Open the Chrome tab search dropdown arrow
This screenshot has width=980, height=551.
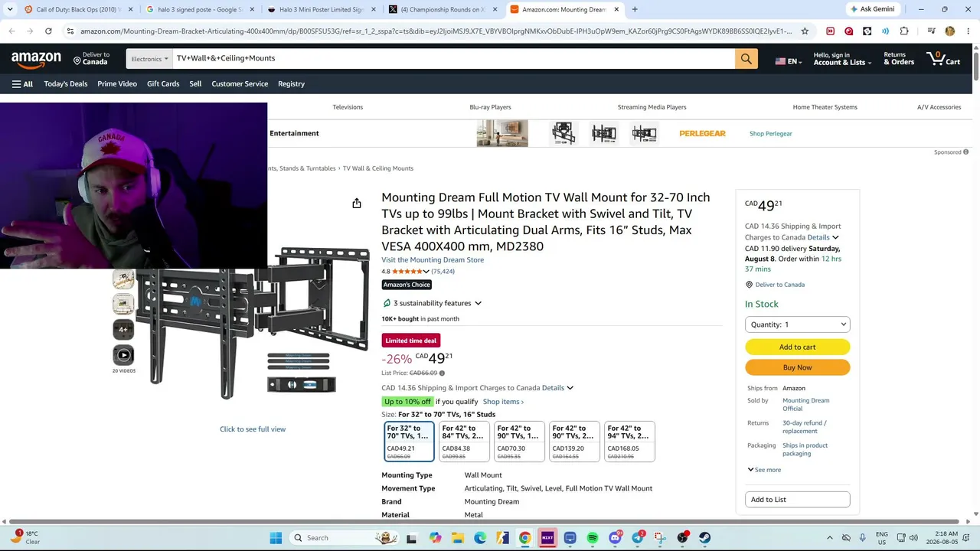(x=9, y=9)
